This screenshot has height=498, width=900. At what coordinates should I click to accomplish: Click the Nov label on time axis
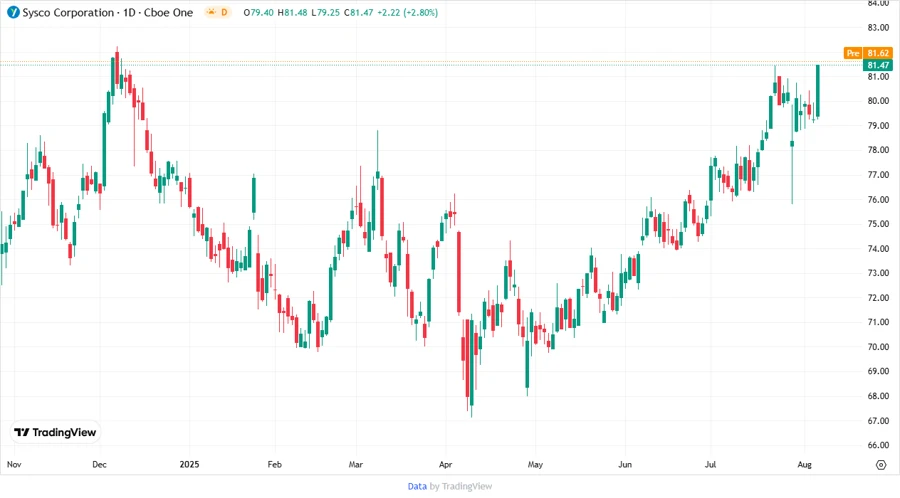14,464
